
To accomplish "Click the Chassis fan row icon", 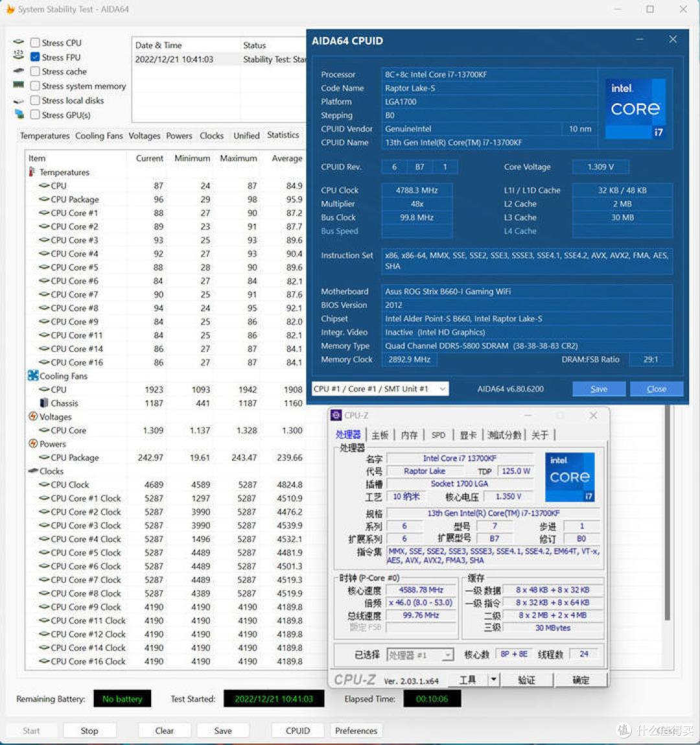I will (x=44, y=403).
